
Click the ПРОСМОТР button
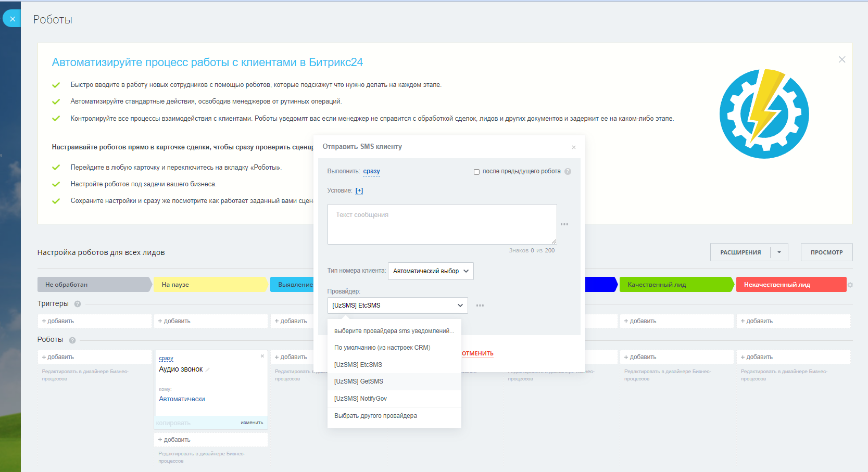coord(826,252)
